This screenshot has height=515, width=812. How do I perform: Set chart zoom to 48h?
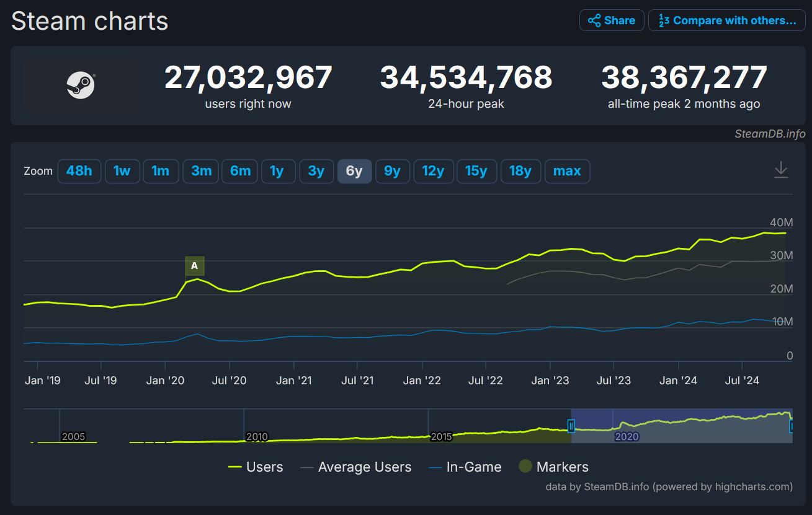(x=79, y=172)
